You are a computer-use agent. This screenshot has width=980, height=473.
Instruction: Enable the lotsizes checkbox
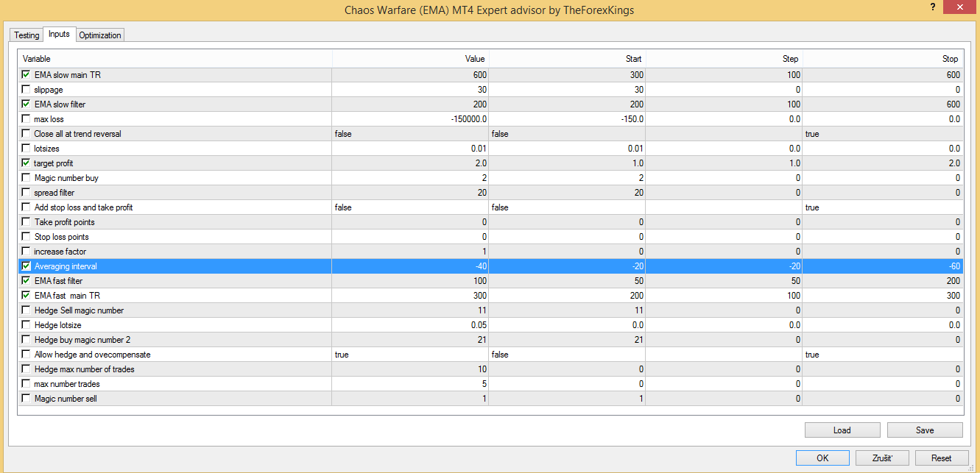click(x=27, y=149)
